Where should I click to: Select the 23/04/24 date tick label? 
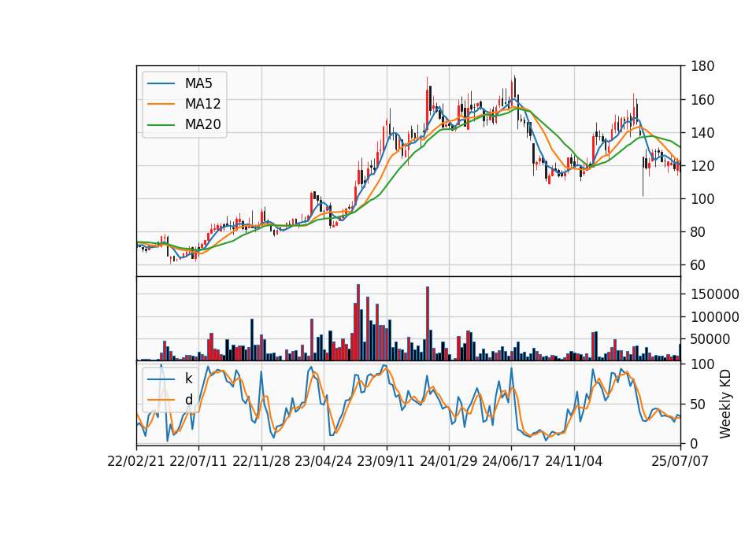[324, 461]
